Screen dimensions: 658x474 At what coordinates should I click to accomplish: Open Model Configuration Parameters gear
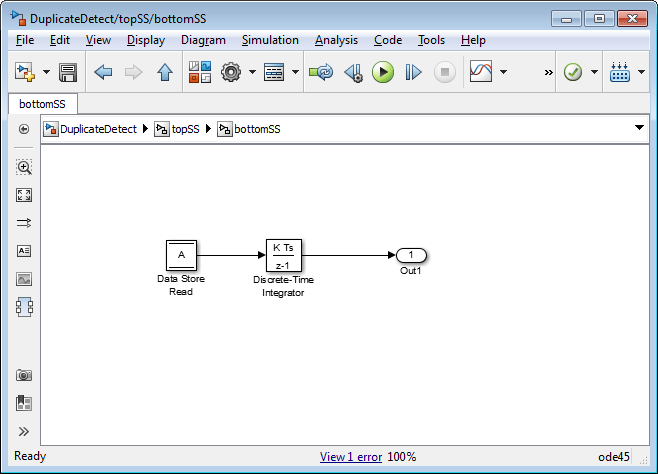point(231,72)
